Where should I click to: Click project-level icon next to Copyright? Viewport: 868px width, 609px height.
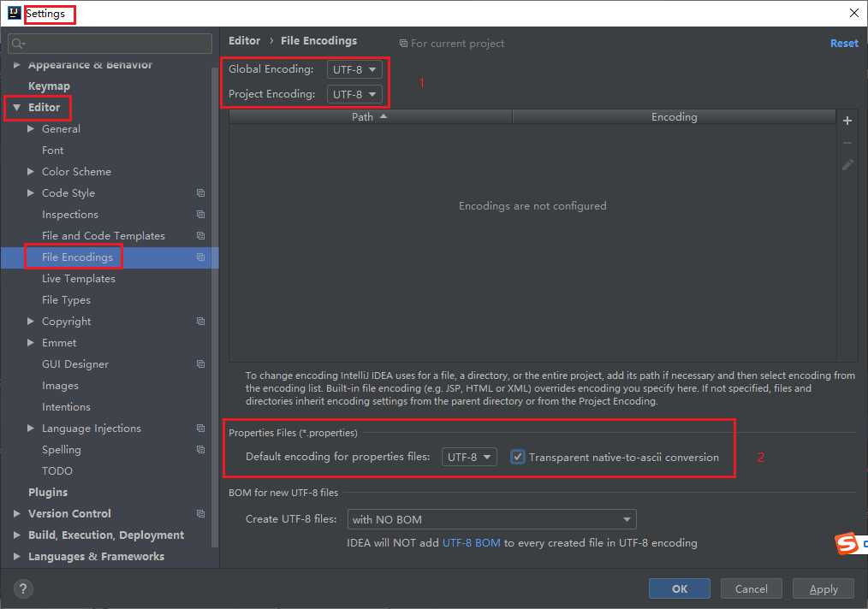[200, 322]
